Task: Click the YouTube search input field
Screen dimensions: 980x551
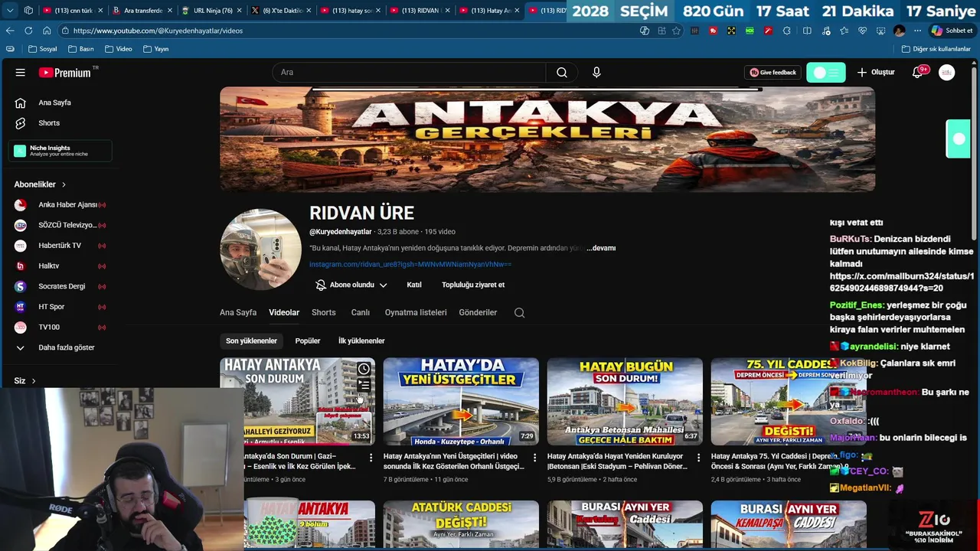Action: pos(409,73)
